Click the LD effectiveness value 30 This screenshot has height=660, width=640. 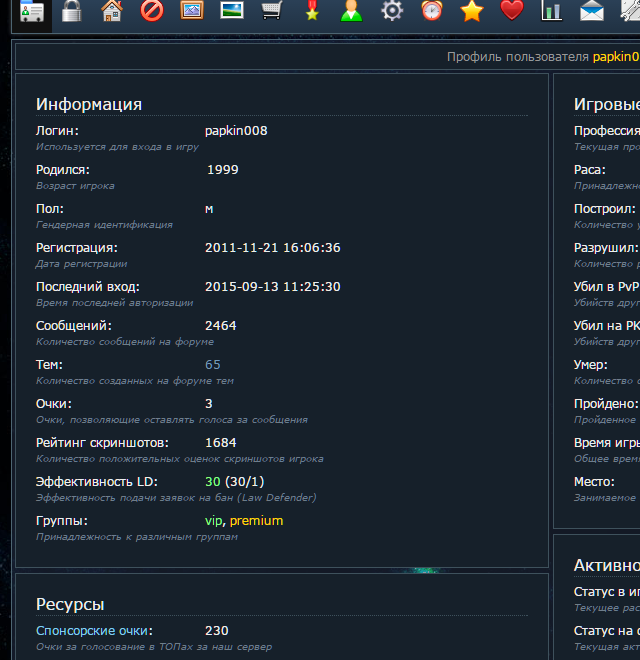coord(212,482)
